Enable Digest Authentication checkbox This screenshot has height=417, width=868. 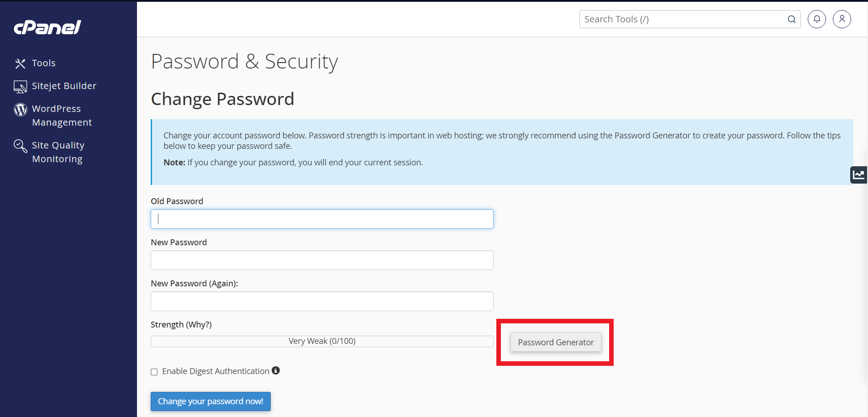(154, 372)
